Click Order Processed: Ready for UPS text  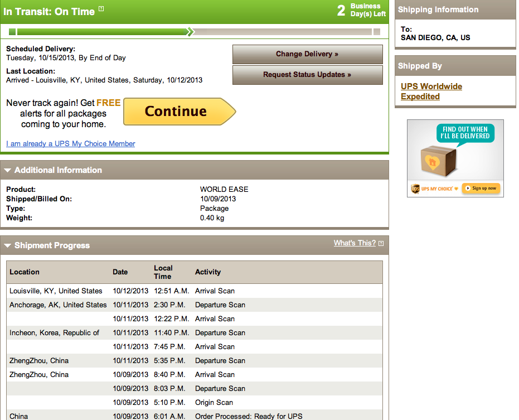[x=249, y=416]
